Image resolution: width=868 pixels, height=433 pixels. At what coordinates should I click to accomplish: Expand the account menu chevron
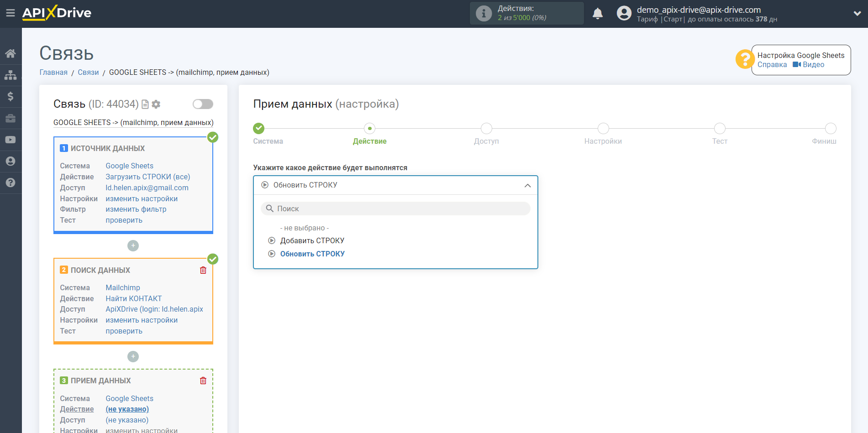pos(857,14)
